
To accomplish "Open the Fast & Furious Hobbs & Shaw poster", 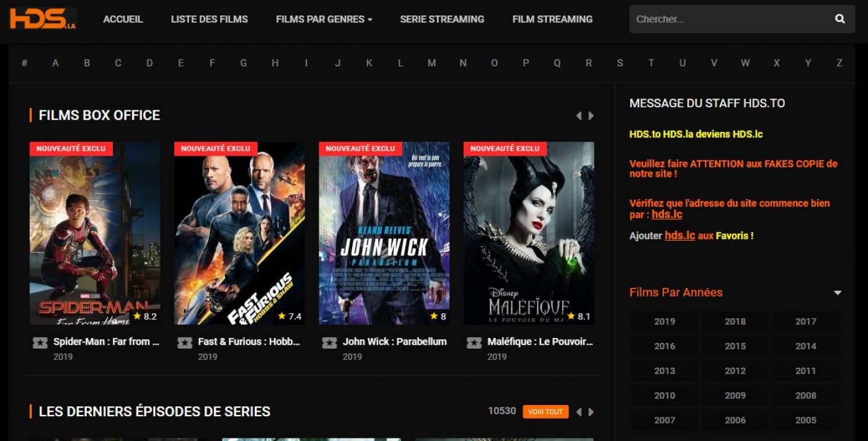I will point(239,233).
